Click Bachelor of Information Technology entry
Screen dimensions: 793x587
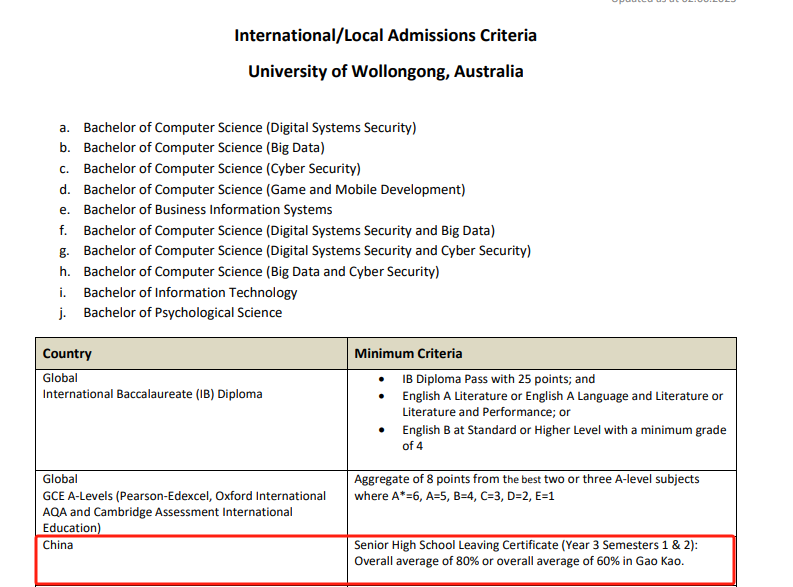(x=190, y=292)
